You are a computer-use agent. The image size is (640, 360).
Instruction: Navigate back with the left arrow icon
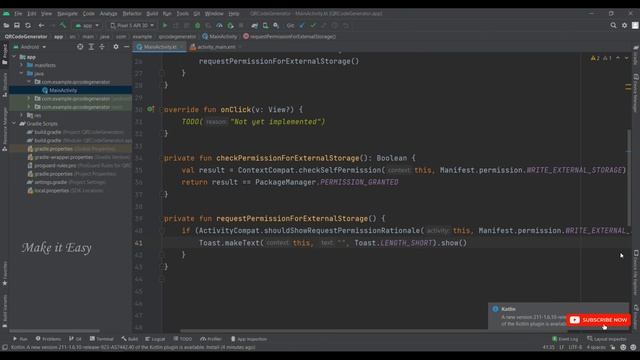pos(41,25)
